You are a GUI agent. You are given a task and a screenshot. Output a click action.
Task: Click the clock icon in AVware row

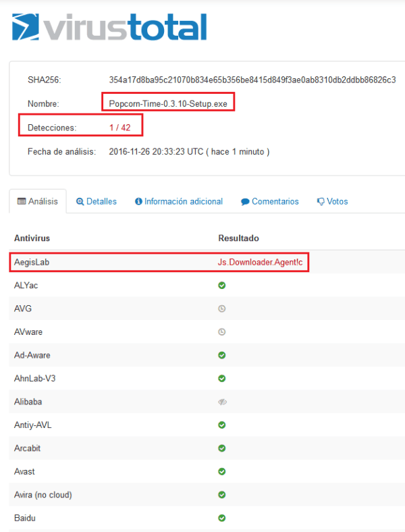click(222, 331)
